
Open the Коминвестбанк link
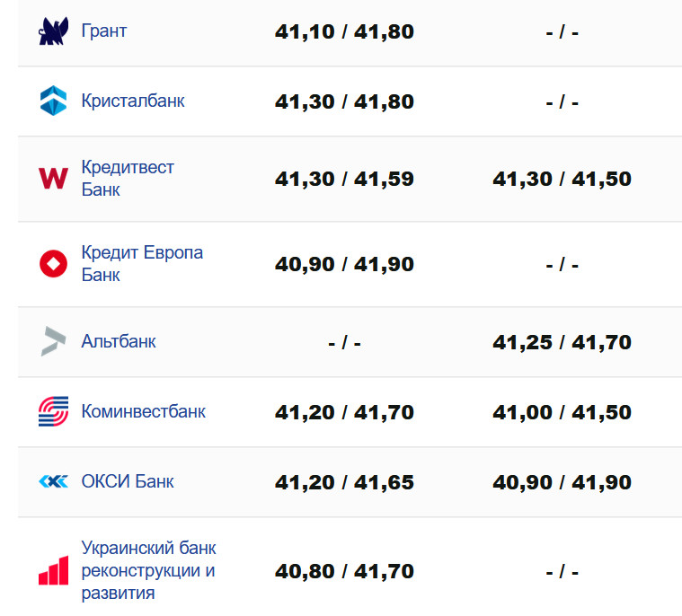pos(144,411)
